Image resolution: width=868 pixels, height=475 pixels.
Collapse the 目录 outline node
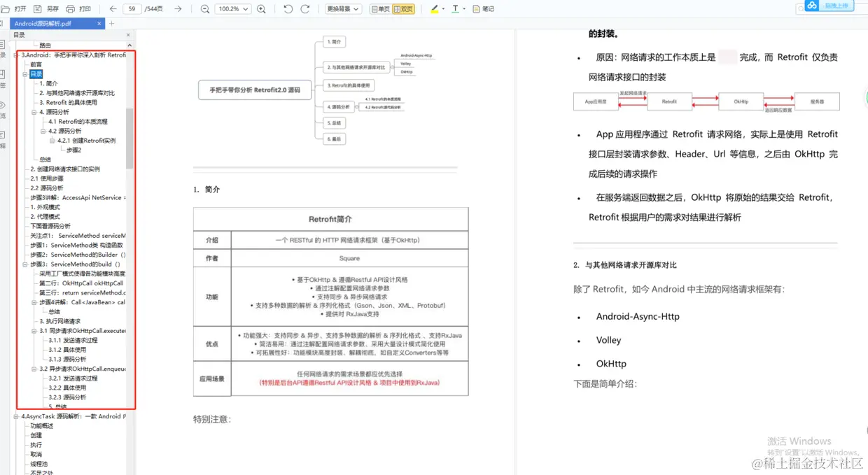point(25,74)
